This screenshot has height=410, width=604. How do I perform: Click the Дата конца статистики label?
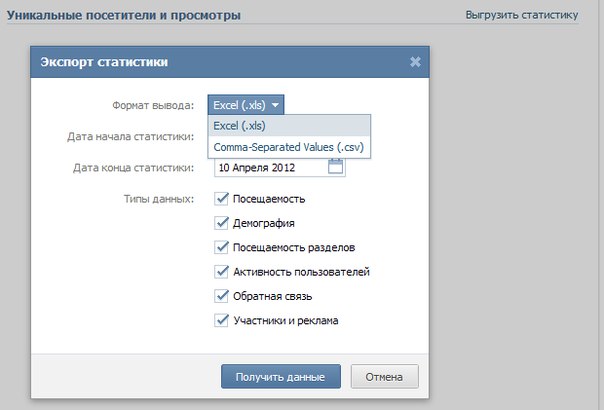click(134, 168)
